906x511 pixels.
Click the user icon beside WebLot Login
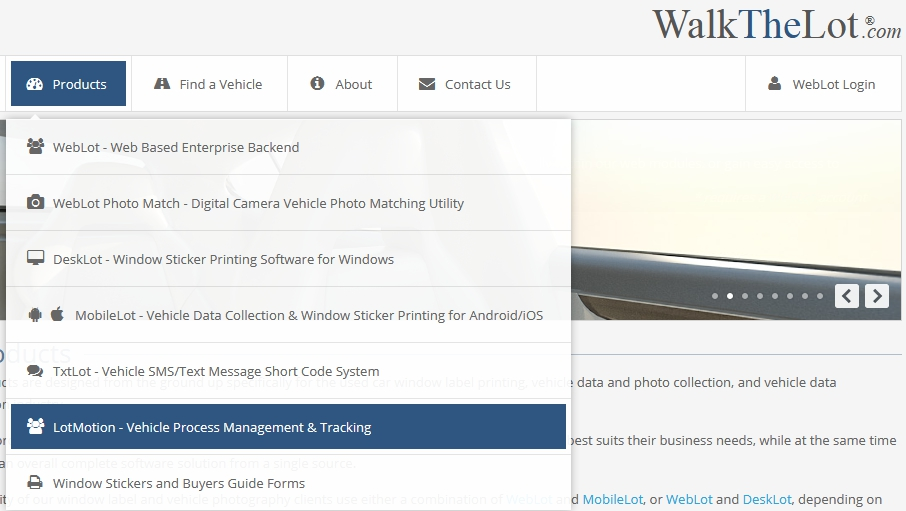click(775, 84)
